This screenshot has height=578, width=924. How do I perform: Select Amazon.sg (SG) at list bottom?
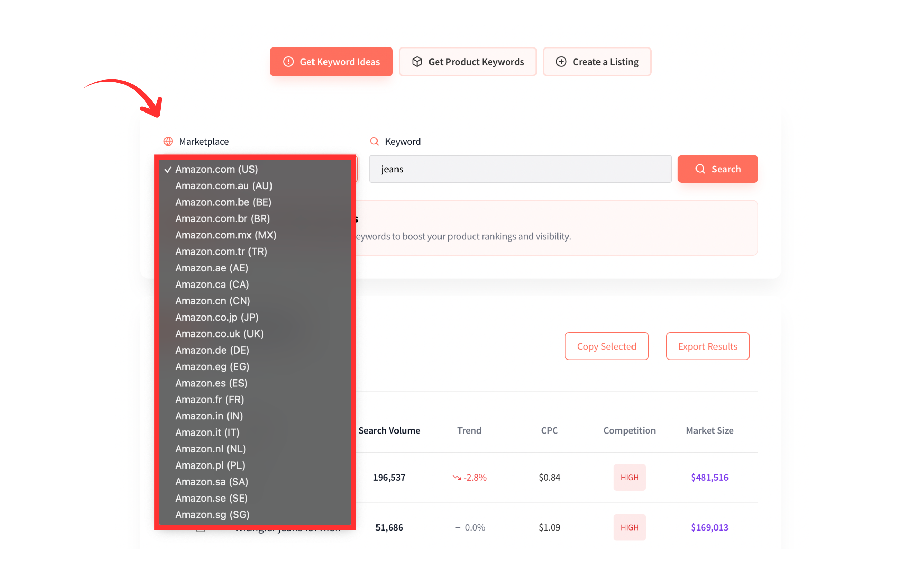[x=212, y=515]
